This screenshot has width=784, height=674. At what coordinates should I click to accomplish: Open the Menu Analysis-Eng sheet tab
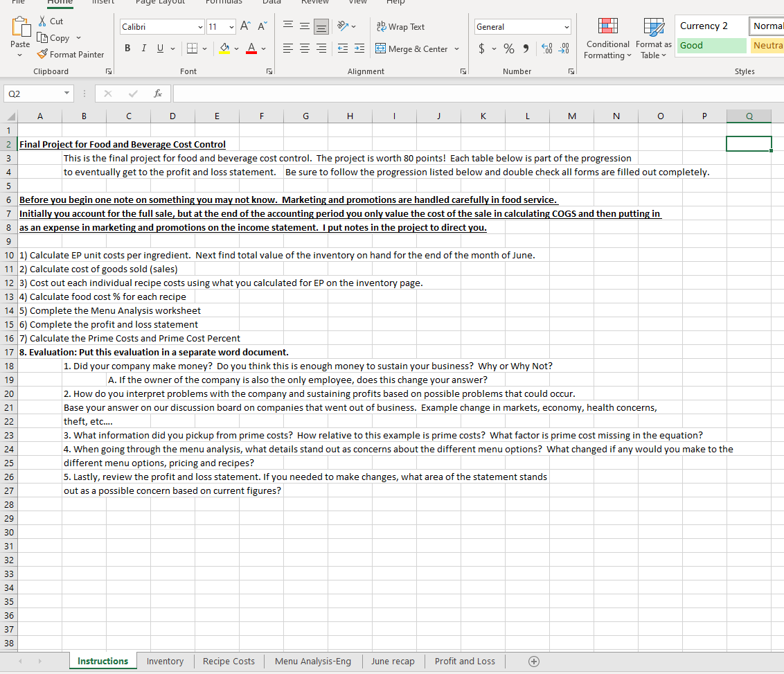pyautogui.click(x=313, y=661)
